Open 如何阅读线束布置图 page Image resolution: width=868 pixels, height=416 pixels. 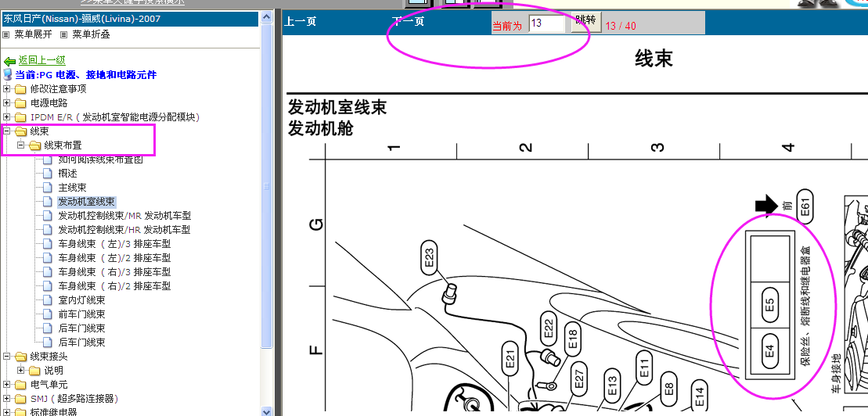point(100,160)
